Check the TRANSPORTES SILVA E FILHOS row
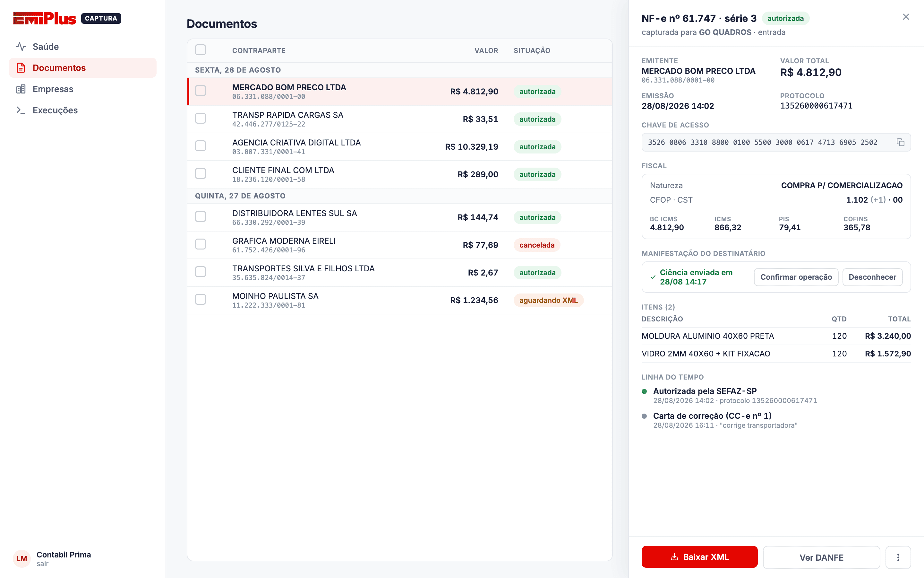Image resolution: width=924 pixels, height=578 pixels. [x=201, y=272]
